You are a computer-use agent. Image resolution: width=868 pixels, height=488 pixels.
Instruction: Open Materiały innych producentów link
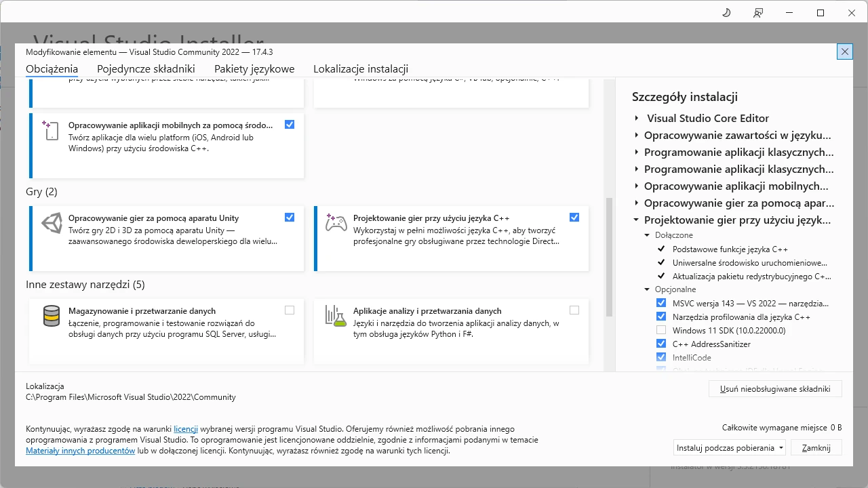(81, 451)
